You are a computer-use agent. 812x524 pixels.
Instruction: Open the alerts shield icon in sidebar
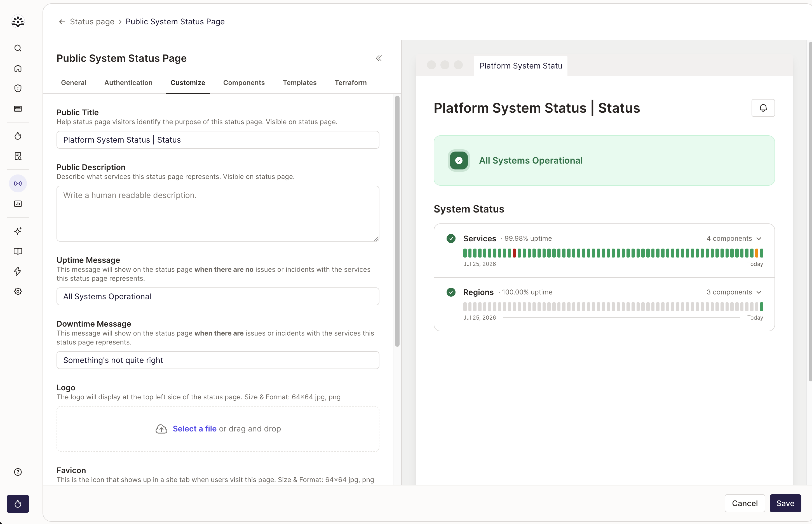pos(18,88)
